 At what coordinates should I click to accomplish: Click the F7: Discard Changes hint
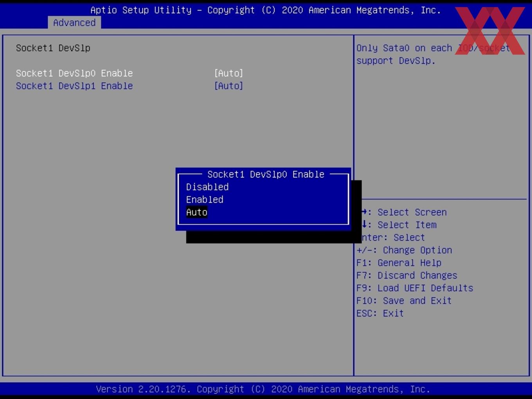(x=407, y=275)
